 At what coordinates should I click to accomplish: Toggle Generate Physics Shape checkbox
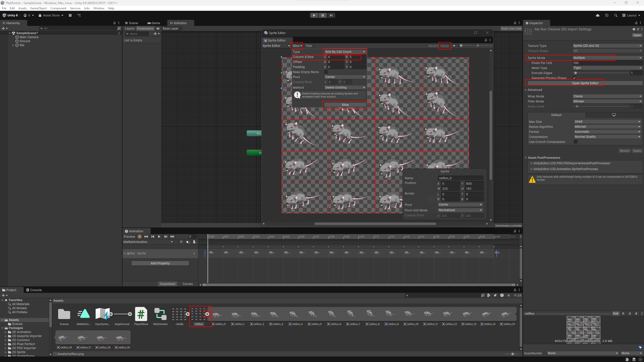coord(575,78)
